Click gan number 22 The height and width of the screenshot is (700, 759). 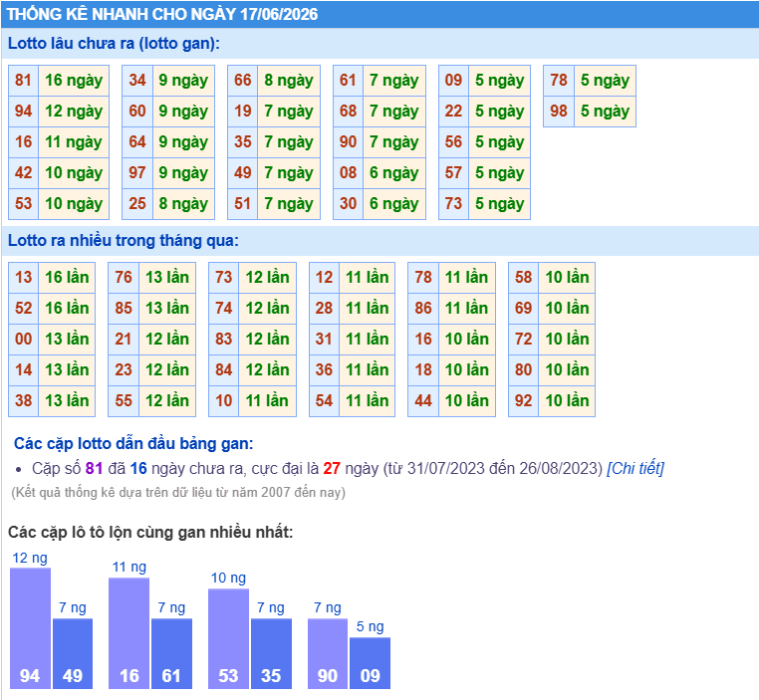coord(453,112)
